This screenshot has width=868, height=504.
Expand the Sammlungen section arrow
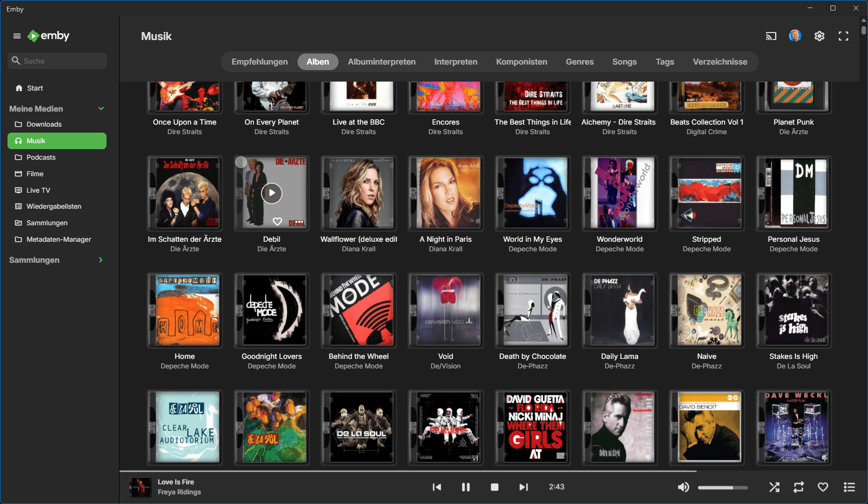point(101,260)
